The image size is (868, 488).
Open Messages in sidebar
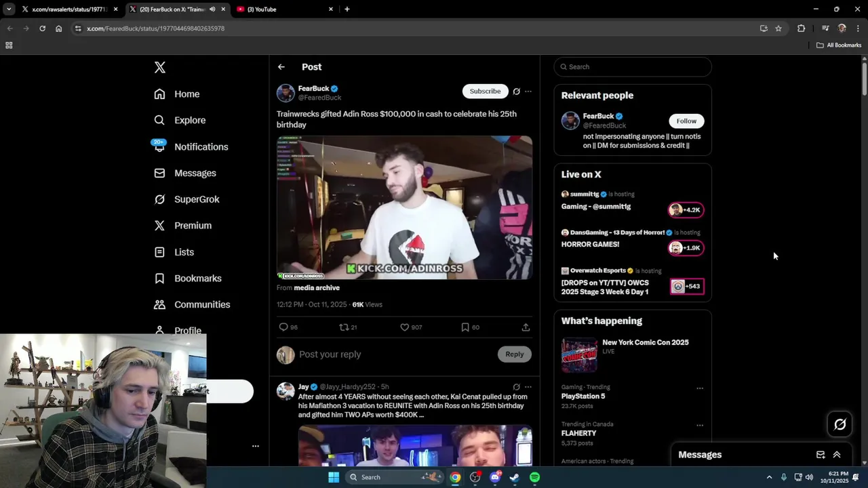pyautogui.click(x=185, y=174)
